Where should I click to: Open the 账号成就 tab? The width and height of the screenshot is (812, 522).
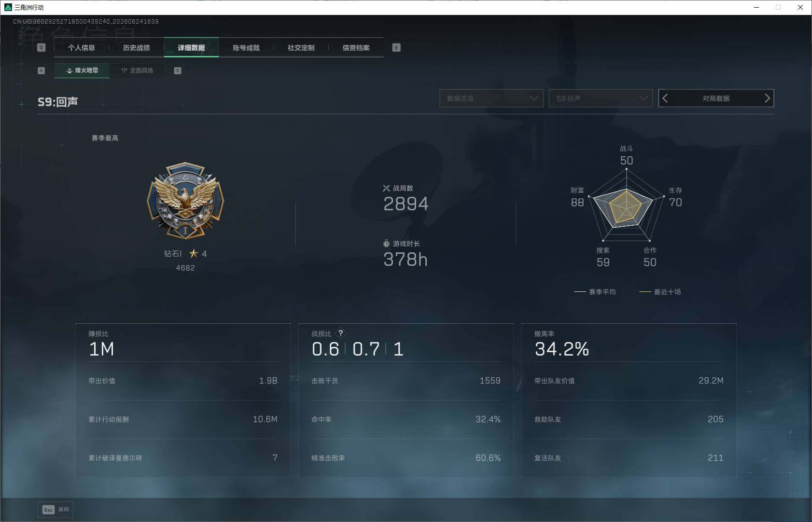coord(246,48)
